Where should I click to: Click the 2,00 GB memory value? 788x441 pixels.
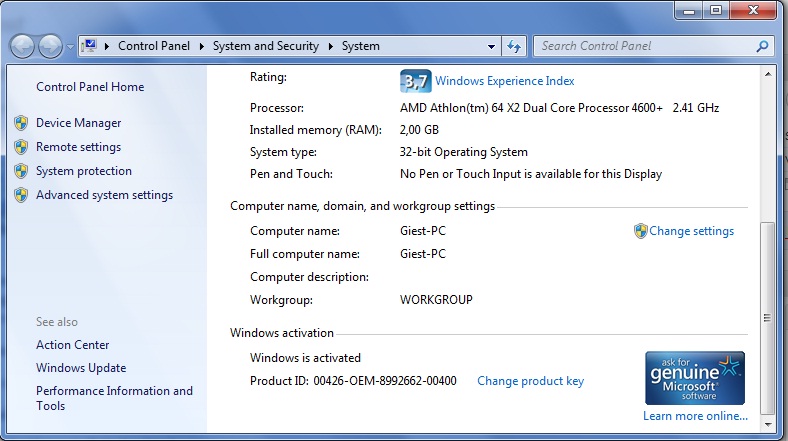[x=419, y=130]
